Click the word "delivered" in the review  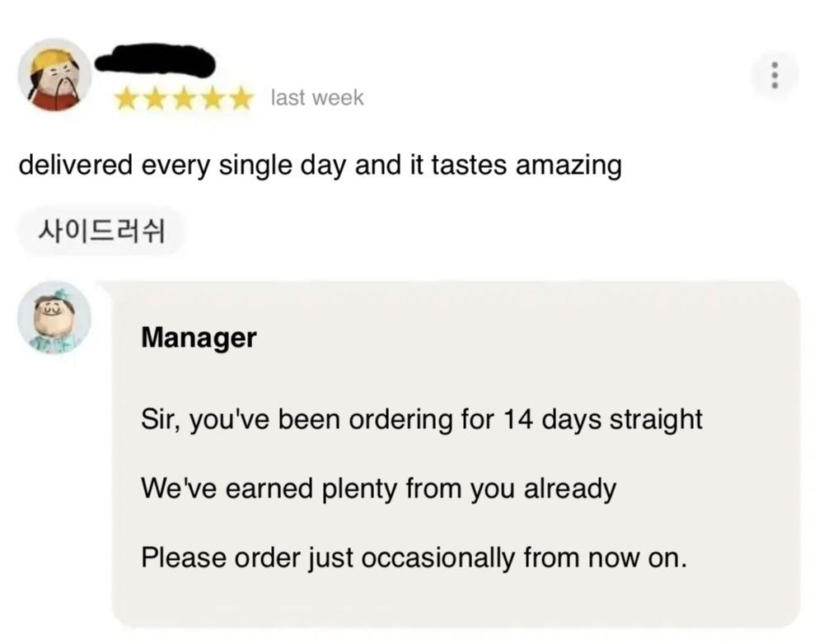tap(74, 166)
